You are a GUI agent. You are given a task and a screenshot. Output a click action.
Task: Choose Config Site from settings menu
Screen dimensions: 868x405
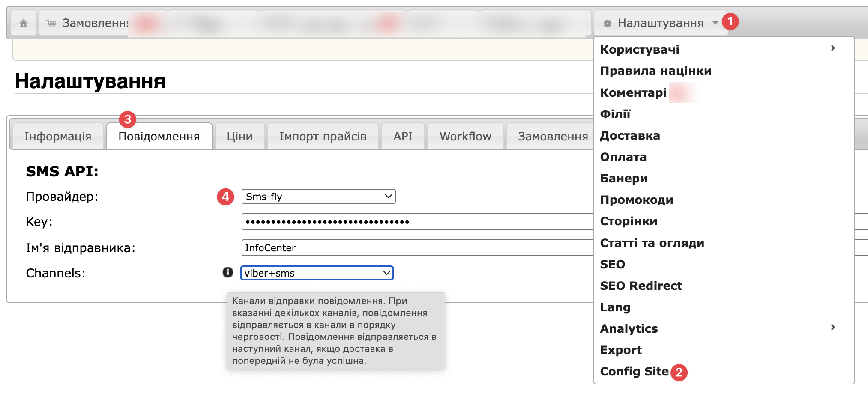(634, 372)
